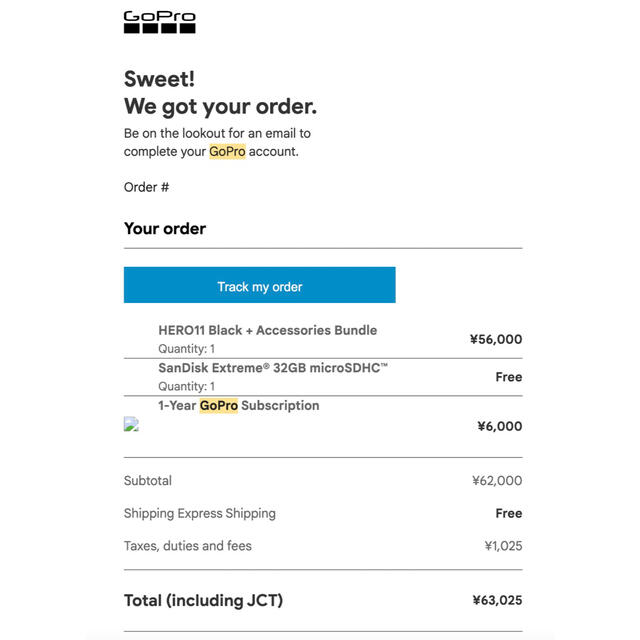Screen dimensions: 640x640
Task: Click the ¥1,025 taxes amount
Action: pos(503,546)
